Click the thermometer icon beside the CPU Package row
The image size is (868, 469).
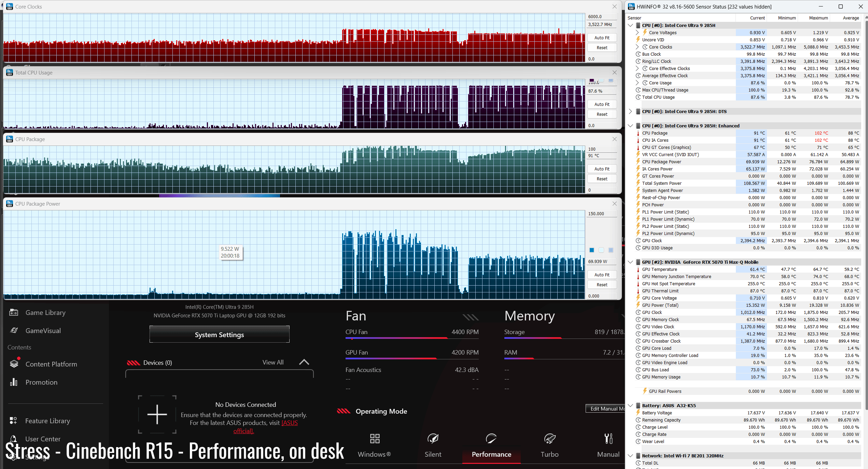(638, 133)
